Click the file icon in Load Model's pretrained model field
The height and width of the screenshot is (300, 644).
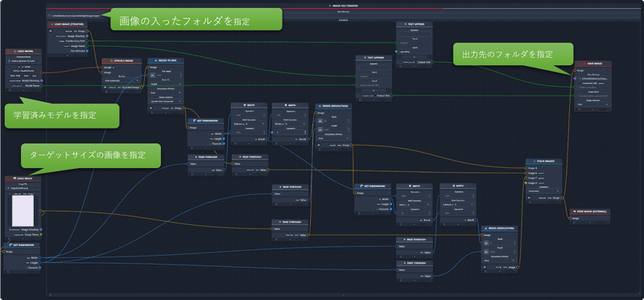tap(9, 61)
